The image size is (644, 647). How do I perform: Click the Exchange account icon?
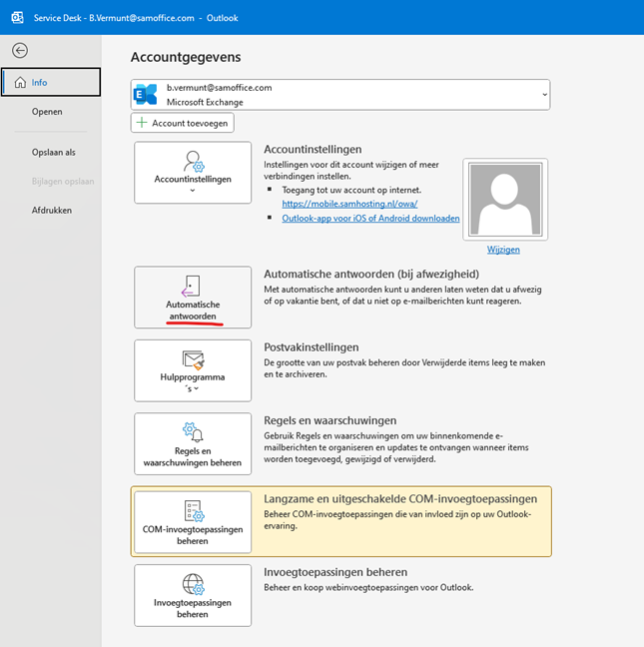point(146,95)
